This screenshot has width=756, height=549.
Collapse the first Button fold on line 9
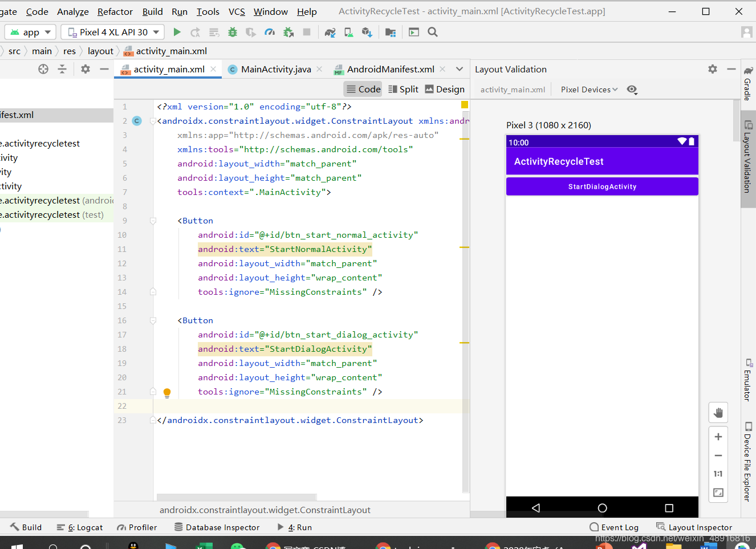[x=153, y=221]
